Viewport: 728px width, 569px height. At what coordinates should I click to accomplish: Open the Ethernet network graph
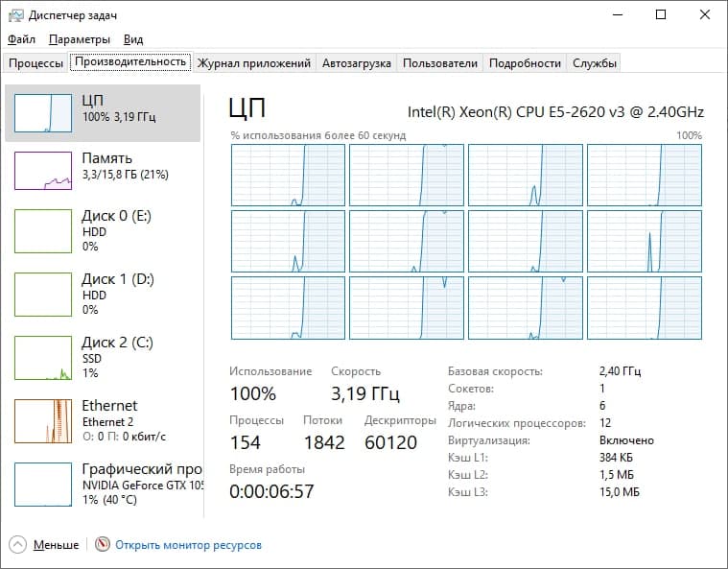pyautogui.click(x=43, y=420)
